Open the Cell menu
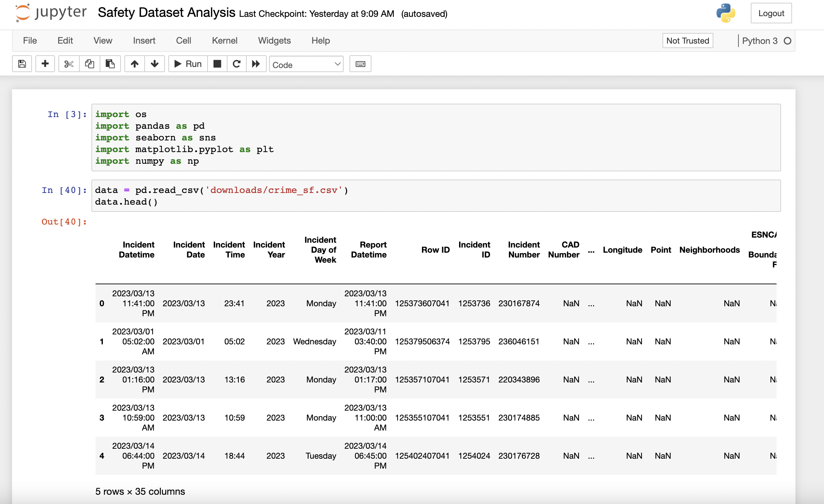Image resolution: width=824 pixels, height=504 pixels. pyautogui.click(x=183, y=41)
